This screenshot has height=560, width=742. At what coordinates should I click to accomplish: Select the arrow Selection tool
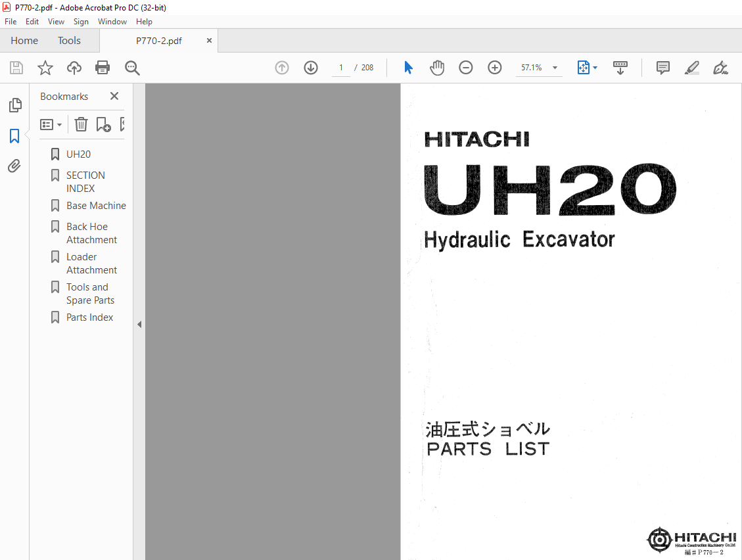(x=408, y=68)
